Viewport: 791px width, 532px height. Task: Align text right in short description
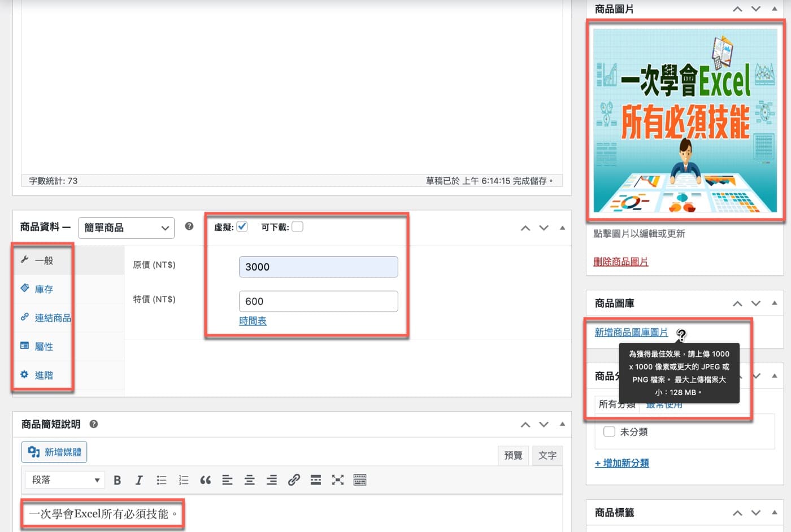point(272,480)
